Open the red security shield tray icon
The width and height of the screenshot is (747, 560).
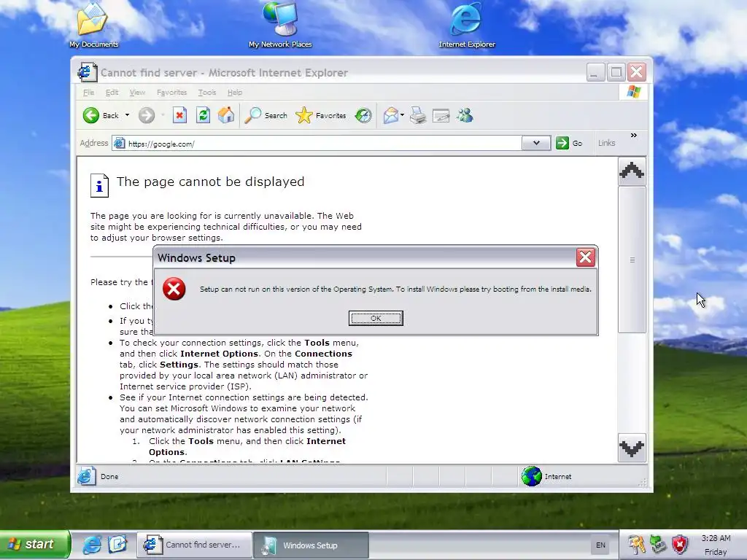pyautogui.click(x=680, y=545)
